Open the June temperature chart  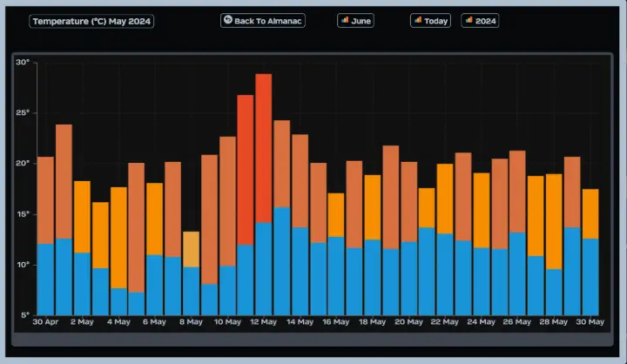coord(356,20)
